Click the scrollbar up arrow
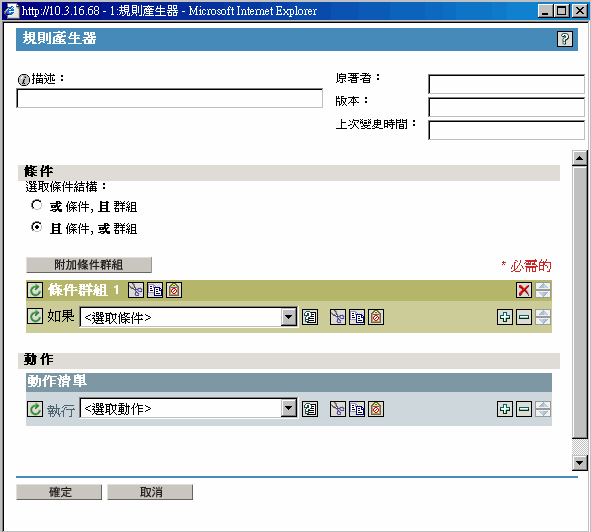 (x=580, y=158)
